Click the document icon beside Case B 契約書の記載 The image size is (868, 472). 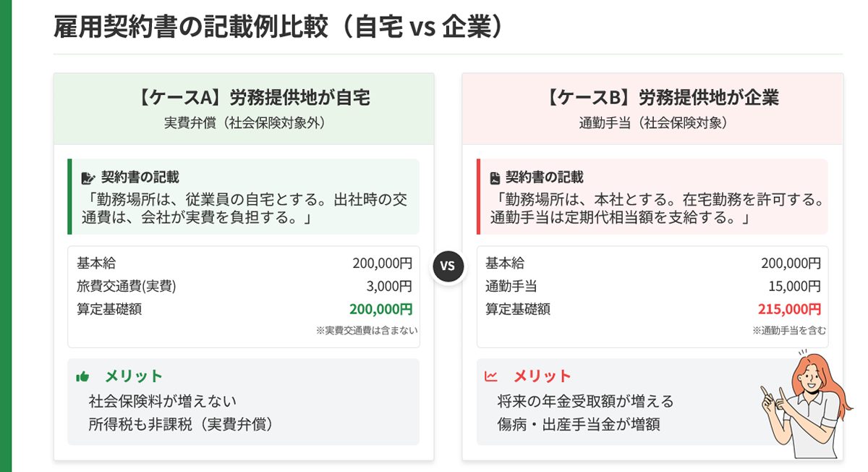tap(495, 177)
